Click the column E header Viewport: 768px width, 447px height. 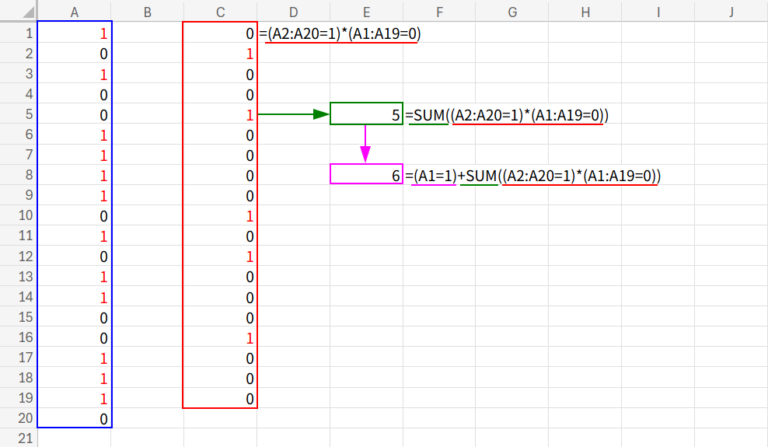point(366,11)
